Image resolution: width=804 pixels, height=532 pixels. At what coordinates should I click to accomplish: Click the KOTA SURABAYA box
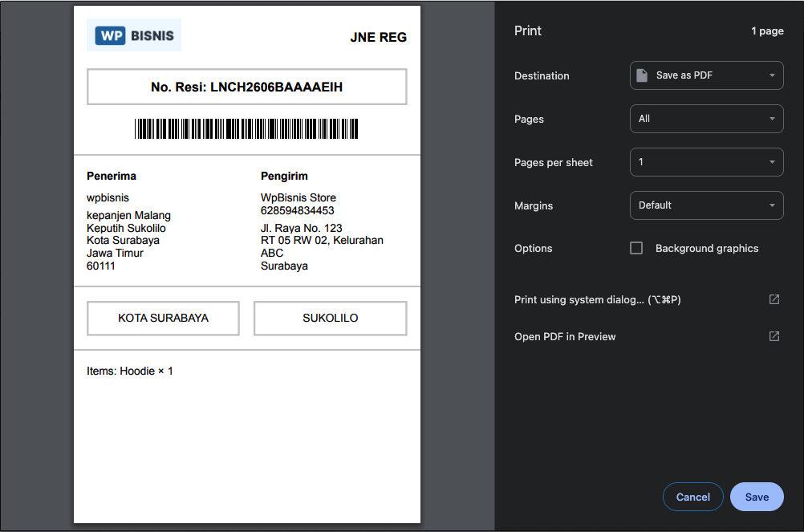point(163,319)
